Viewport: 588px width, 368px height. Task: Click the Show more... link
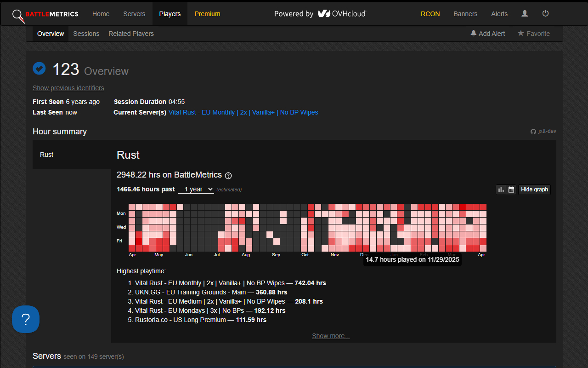click(x=331, y=336)
